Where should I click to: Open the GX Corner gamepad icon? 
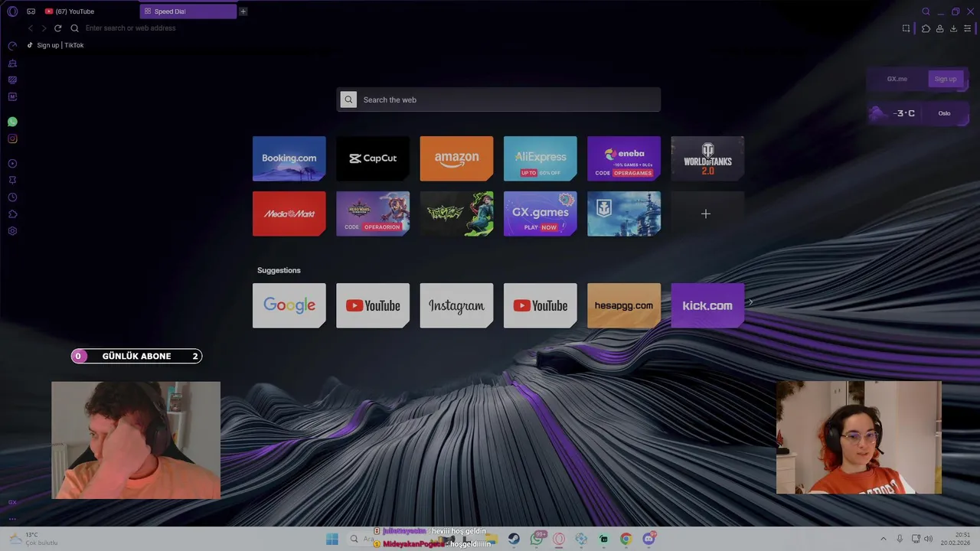tap(31, 11)
